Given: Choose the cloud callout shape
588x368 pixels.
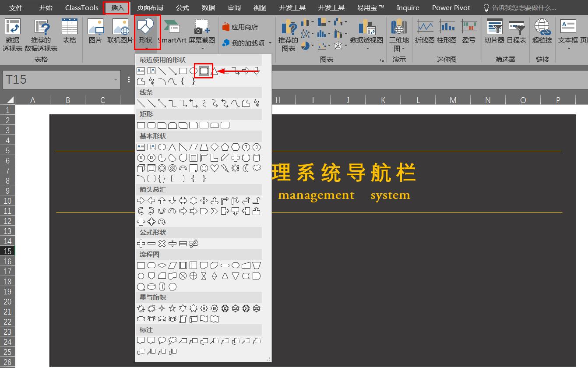Looking at the screenshot, I should pos(173,340).
